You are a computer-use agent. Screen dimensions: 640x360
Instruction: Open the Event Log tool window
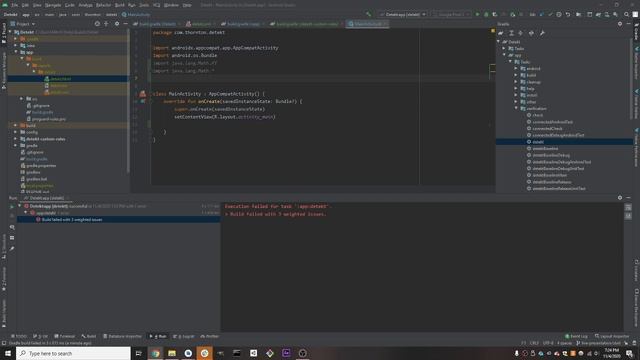coord(576,336)
